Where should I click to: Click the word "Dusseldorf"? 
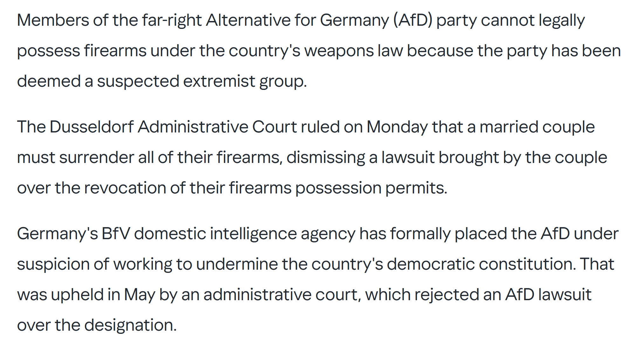[92, 127]
